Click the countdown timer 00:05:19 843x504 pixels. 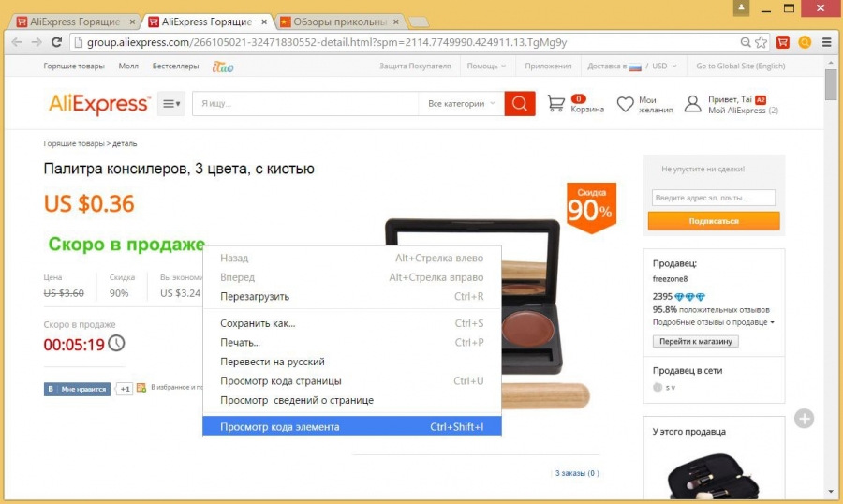[74, 344]
